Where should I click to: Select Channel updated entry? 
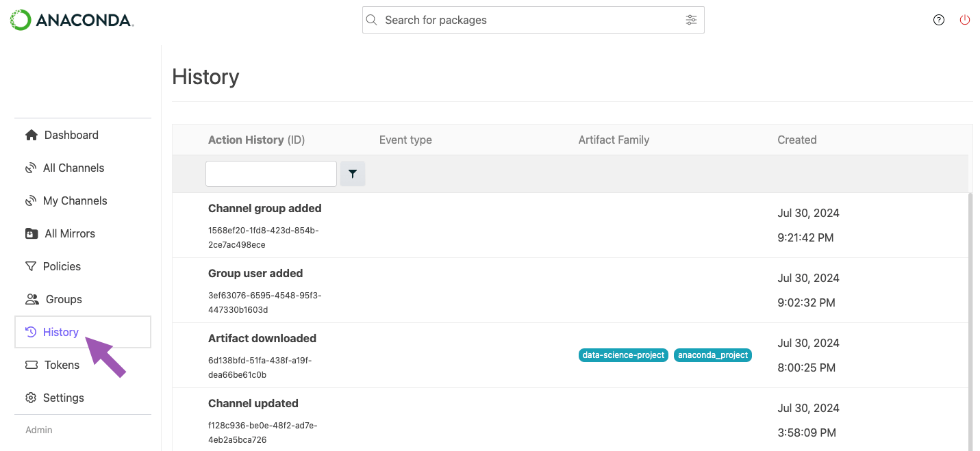tap(253, 403)
